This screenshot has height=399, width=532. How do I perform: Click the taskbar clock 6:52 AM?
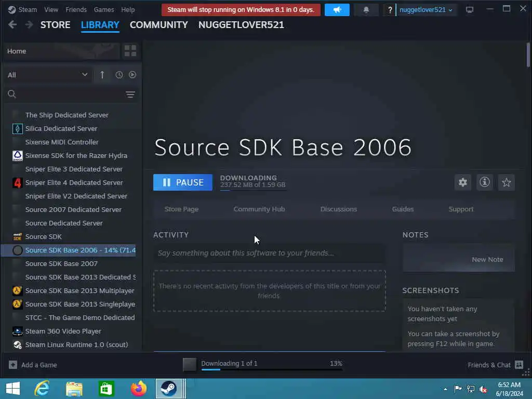[509, 385]
